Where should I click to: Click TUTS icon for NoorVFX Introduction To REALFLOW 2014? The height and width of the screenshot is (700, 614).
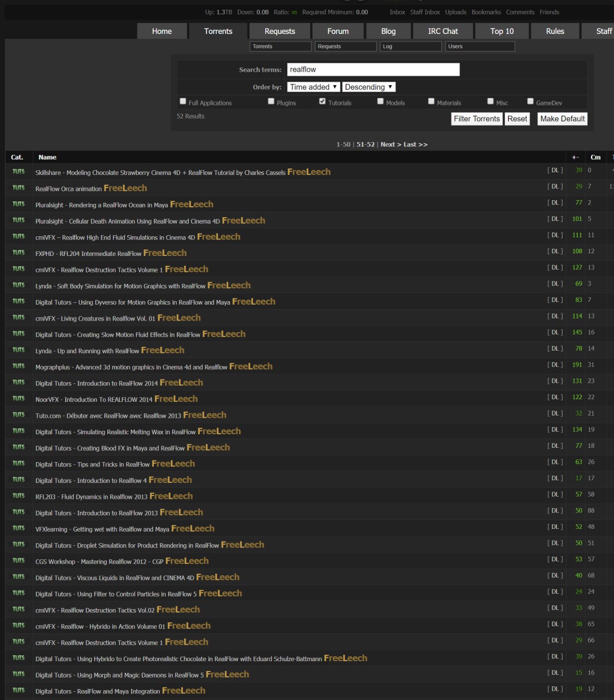coord(19,398)
